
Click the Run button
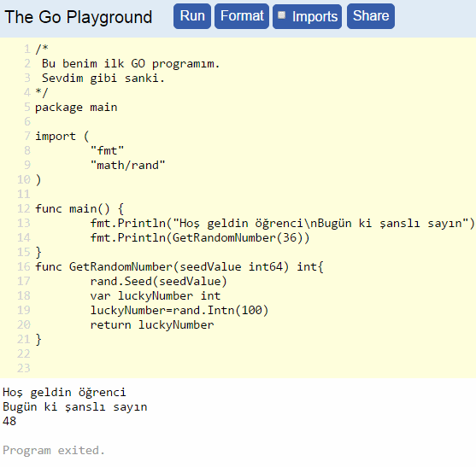(x=192, y=16)
